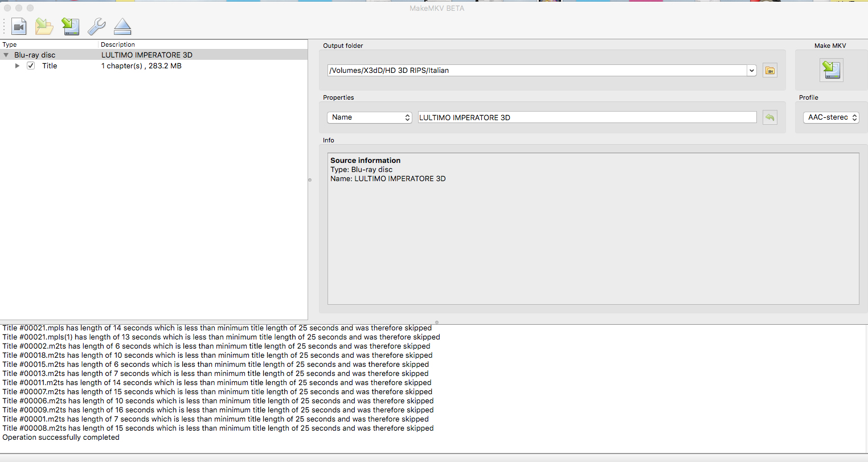Click log line for Title #00011.m2ts

coord(217,383)
